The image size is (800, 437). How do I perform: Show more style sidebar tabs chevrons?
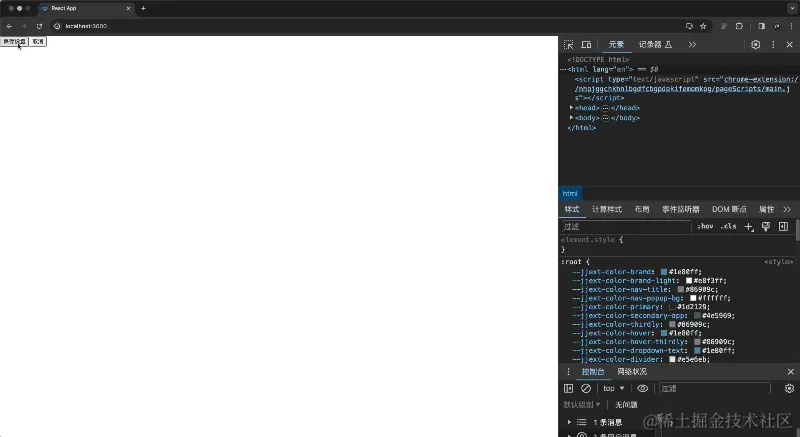point(787,210)
